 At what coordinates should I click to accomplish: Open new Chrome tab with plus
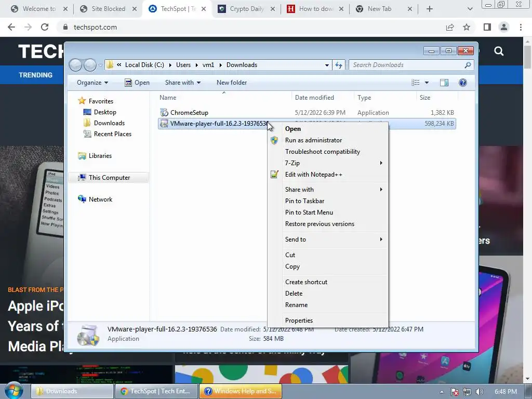point(430,9)
